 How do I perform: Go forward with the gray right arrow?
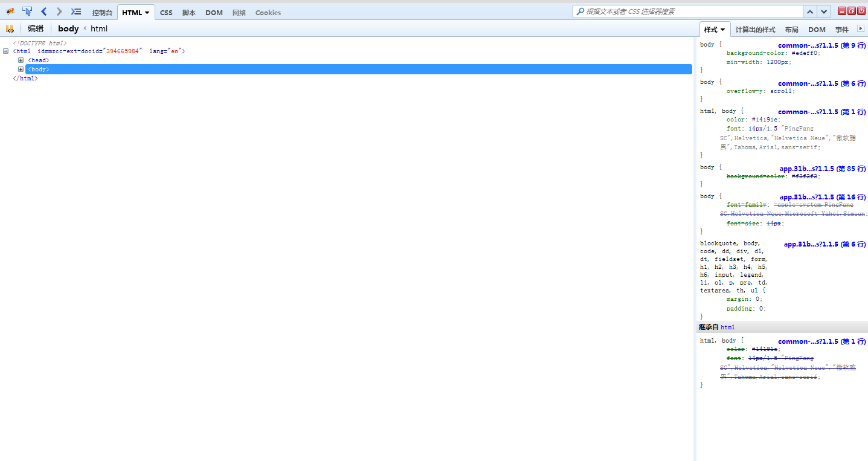[x=59, y=11]
